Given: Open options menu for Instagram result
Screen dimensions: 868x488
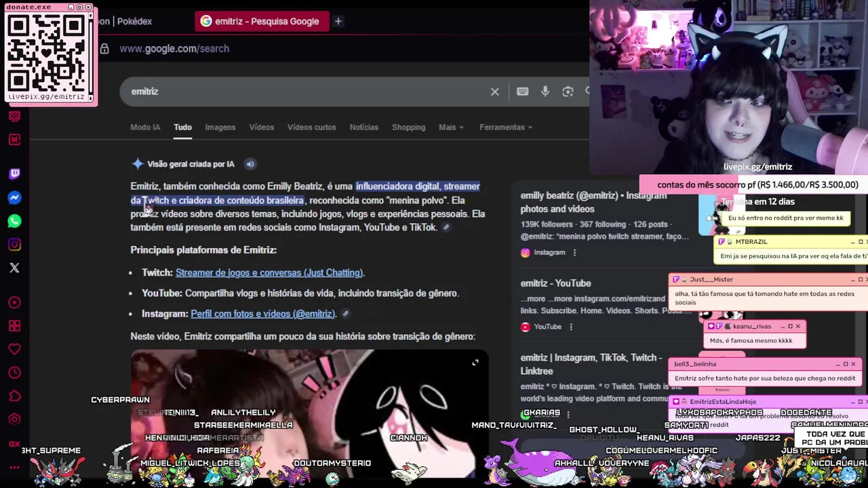Looking at the screenshot, I should [574, 253].
